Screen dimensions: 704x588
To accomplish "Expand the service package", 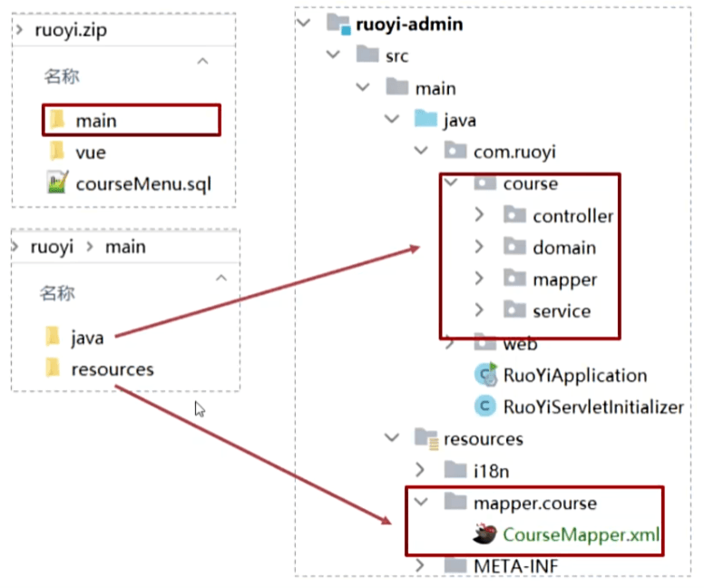I will (x=479, y=310).
